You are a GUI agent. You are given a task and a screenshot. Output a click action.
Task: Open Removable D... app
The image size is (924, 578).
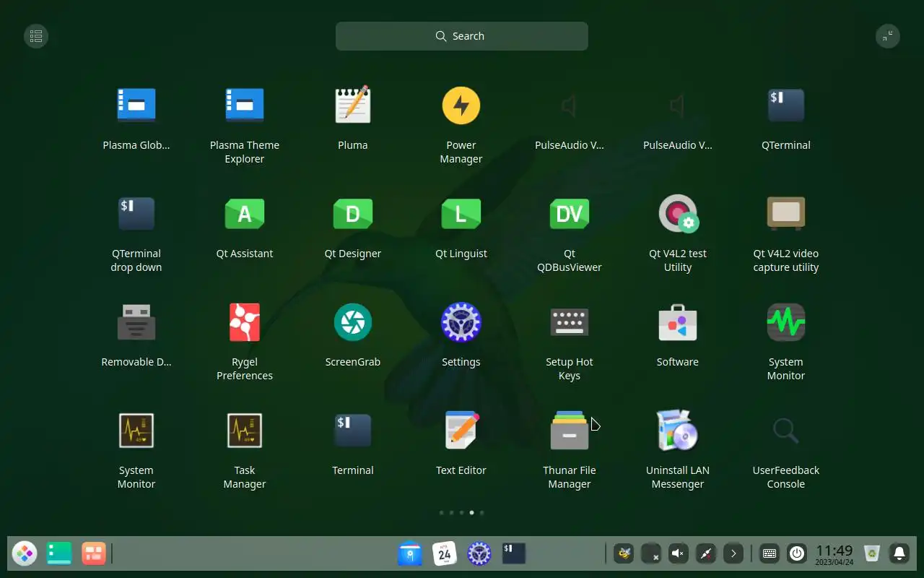click(136, 322)
